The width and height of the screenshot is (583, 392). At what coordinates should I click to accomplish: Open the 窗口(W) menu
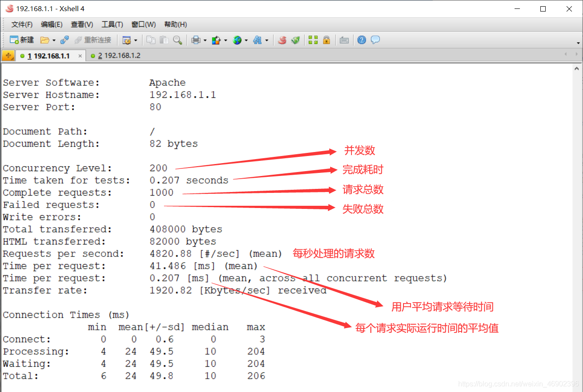tap(144, 24)
